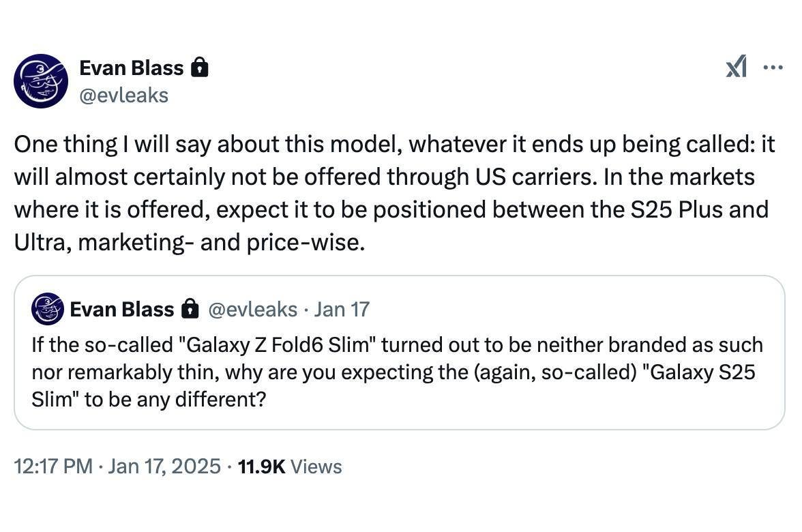The image size is (802, 532).
Task: Visit the @evleaks handle under the main name
Action: (123, 95)
